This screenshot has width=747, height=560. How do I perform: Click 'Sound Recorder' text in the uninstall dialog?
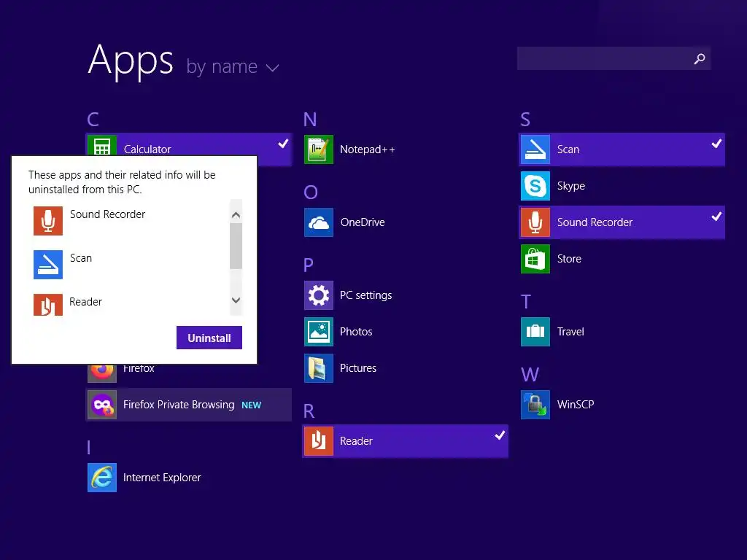[x=108, y=214]
